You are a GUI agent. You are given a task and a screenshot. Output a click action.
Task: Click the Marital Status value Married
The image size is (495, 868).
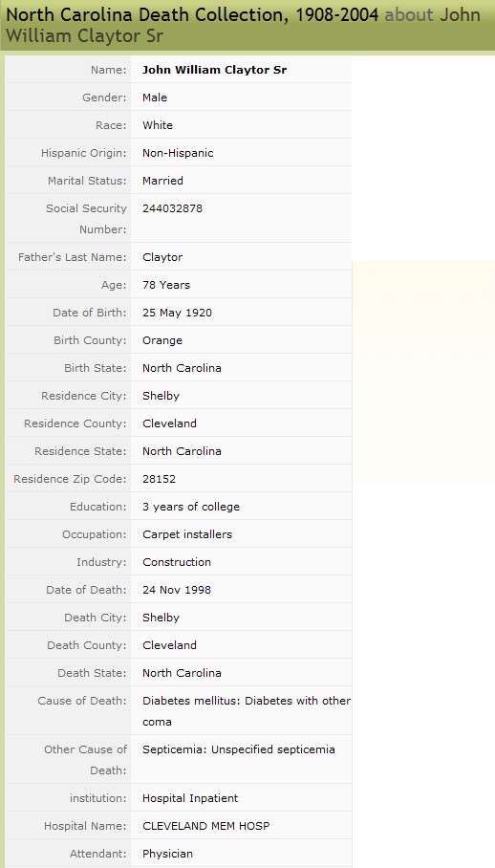(162, 181)
